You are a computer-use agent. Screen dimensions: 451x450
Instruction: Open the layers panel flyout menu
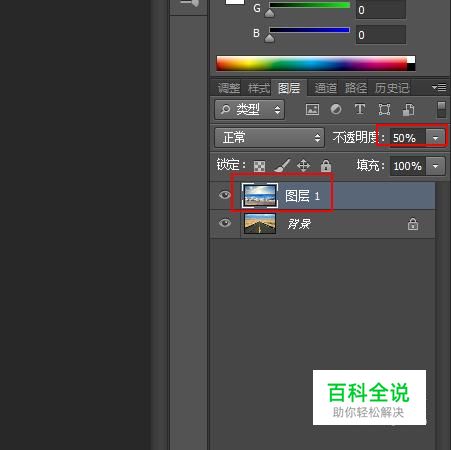(439, 88)
